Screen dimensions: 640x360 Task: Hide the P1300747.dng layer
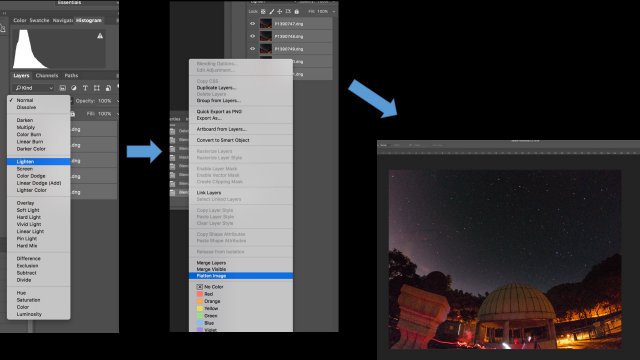click(x=252, y=24)
